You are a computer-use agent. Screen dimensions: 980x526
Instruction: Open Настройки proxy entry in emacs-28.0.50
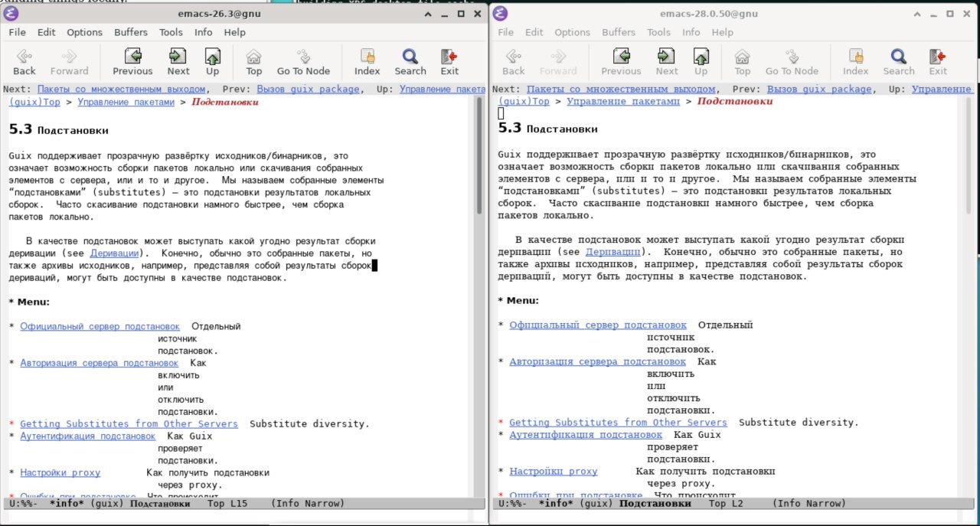coord(553,472)
